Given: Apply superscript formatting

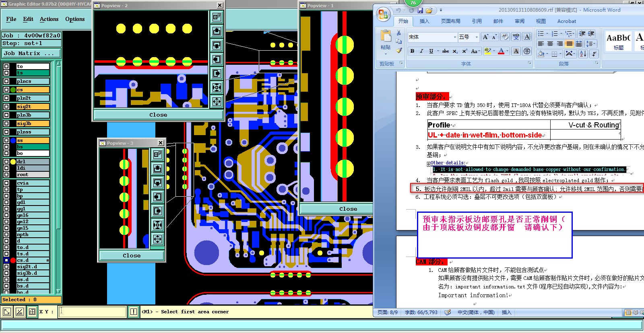Looking at the screenshot, I should (x=464, y=51).
